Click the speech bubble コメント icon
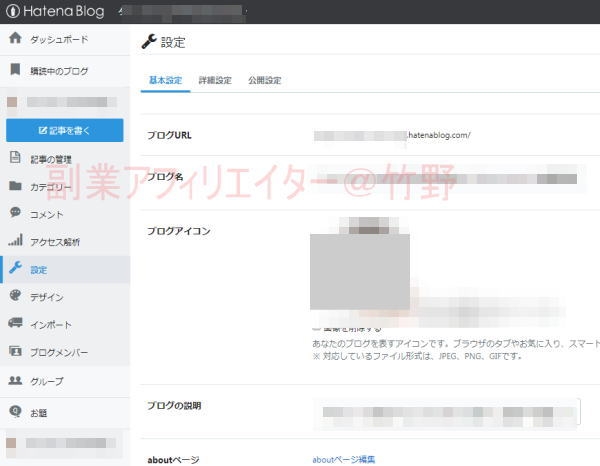The image size is (600, 466). [x=15, y=213]
